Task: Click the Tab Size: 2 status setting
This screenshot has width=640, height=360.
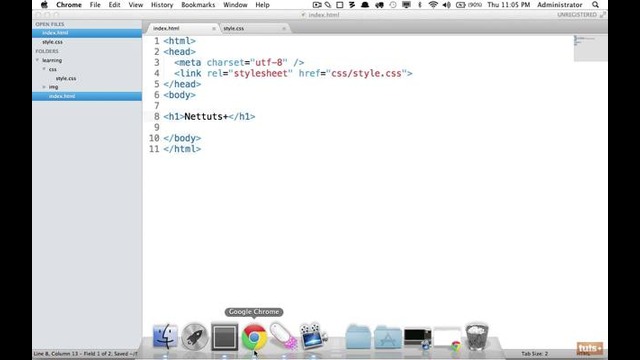Action: [x=534, y=353]
